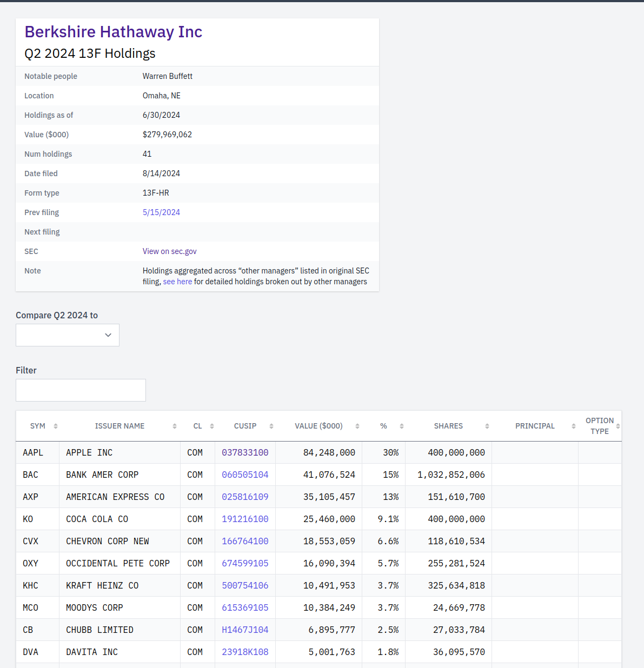Click Apple value 84,248,000

(329, 453)
